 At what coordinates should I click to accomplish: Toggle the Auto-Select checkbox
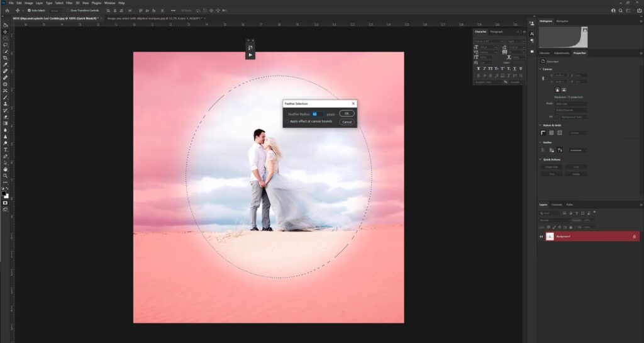tap(28, 11)
